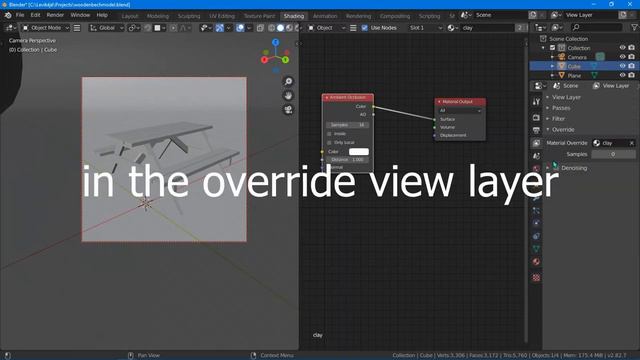Click the Material Output node header
Screen dimensions: 640x360
tap(460, 102)
